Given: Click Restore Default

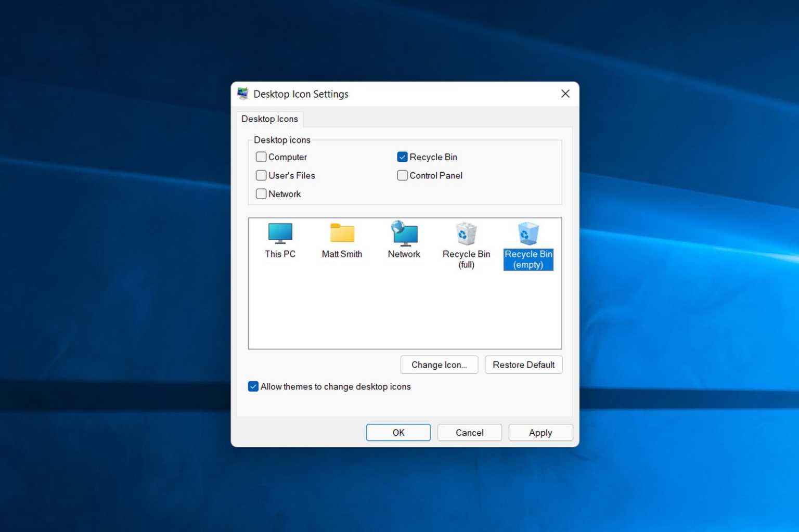Looking at the screenshot, I should pyautogui.click(x=523, y=365).
